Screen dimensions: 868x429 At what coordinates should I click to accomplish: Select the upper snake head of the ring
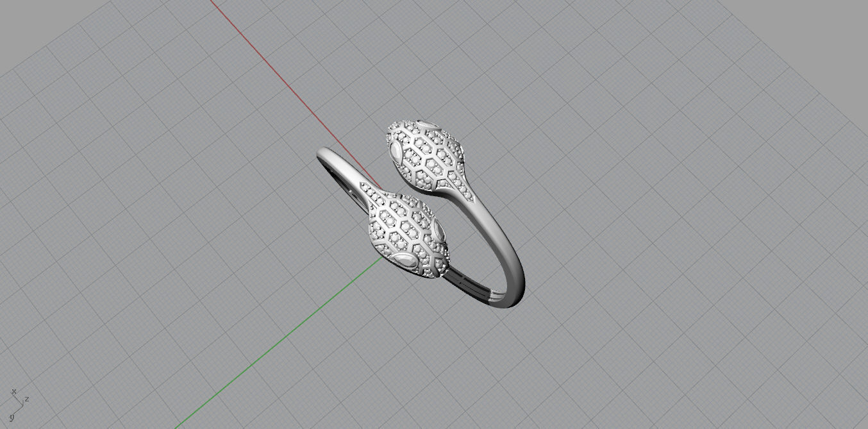click(426, 156)
